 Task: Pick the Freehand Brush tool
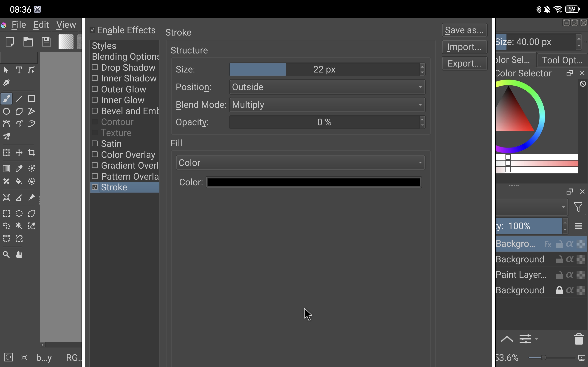(7, 99)
